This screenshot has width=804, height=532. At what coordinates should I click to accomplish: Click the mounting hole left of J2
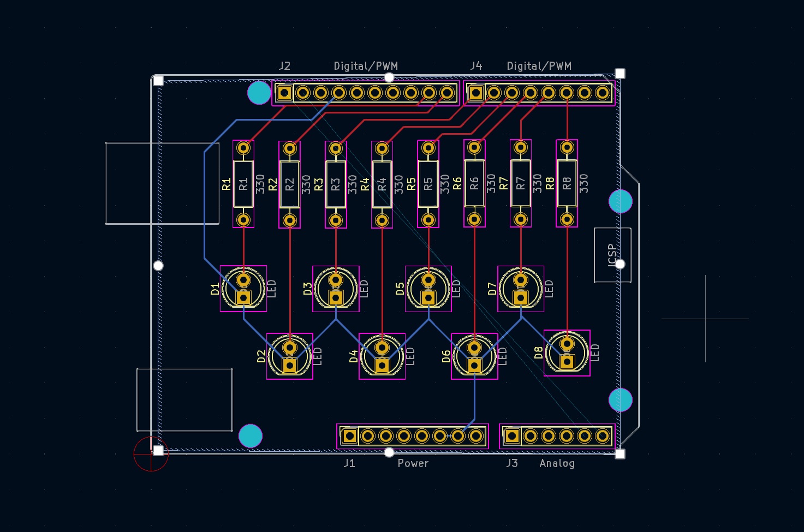pyautogui.click(x=259, y=93)
